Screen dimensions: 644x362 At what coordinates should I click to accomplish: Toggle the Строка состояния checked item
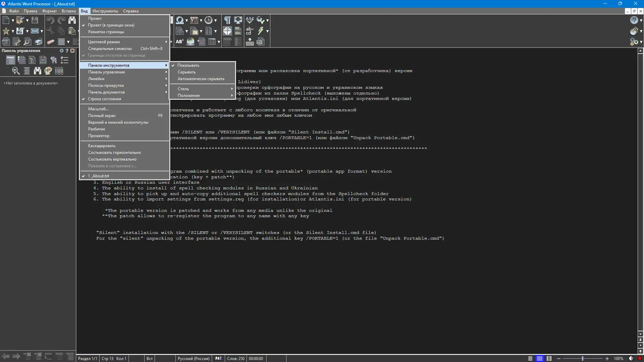click(104, 99)
